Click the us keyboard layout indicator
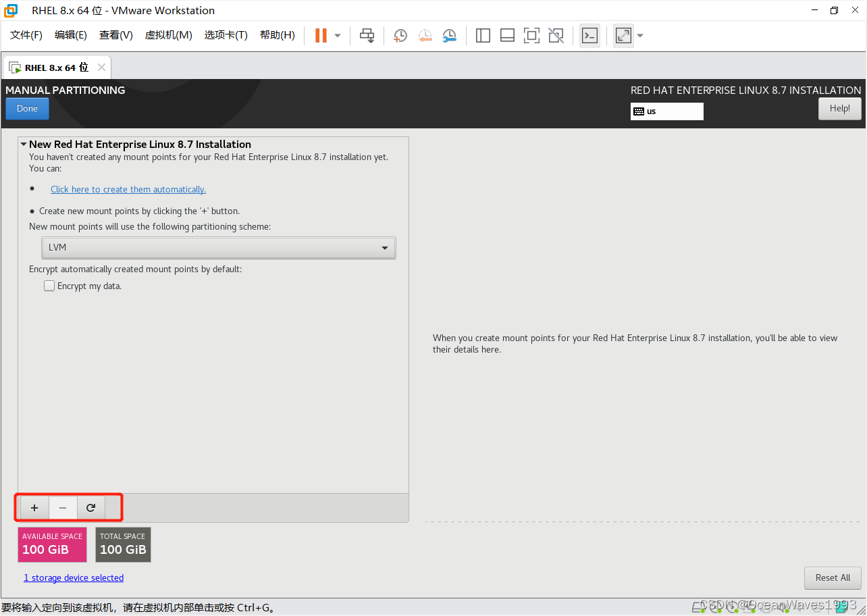This screenshot has width=867, height=616. 667,111
